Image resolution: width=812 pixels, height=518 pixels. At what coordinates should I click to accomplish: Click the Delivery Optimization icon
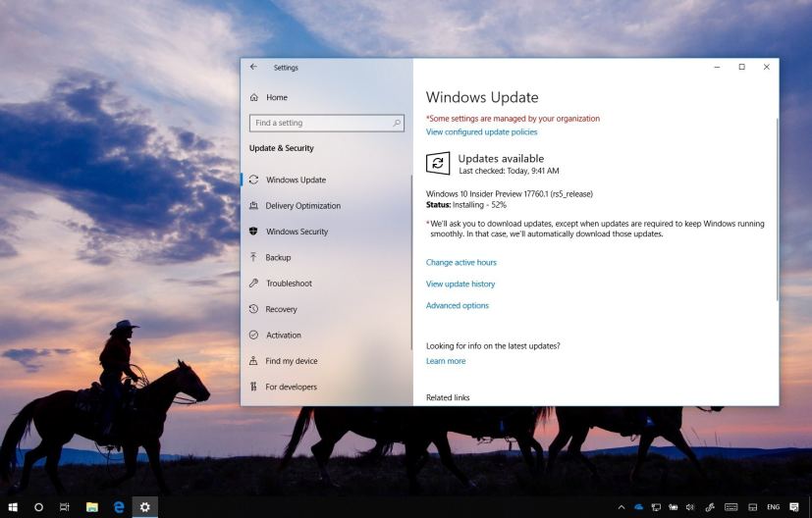click(x=253, y=205)
